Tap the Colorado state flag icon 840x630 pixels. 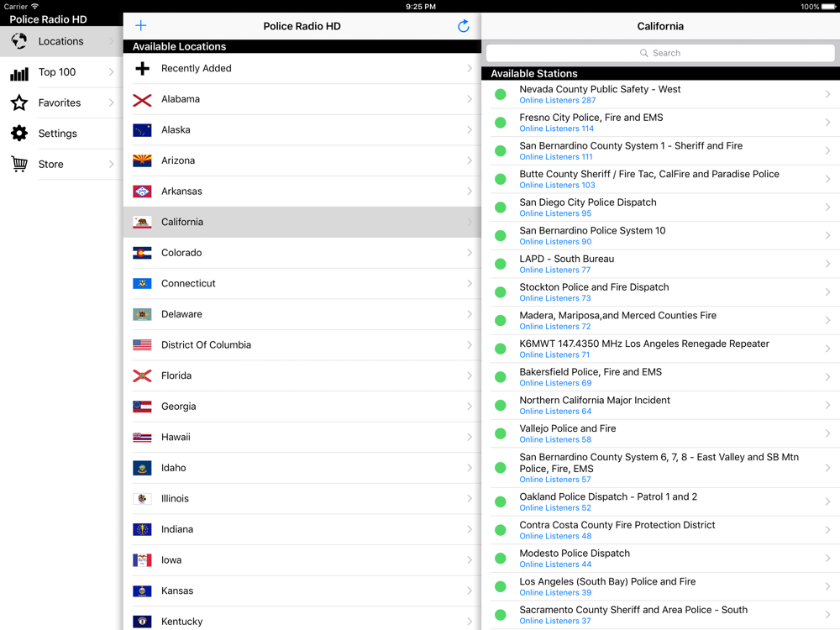(x=142, y=253)
